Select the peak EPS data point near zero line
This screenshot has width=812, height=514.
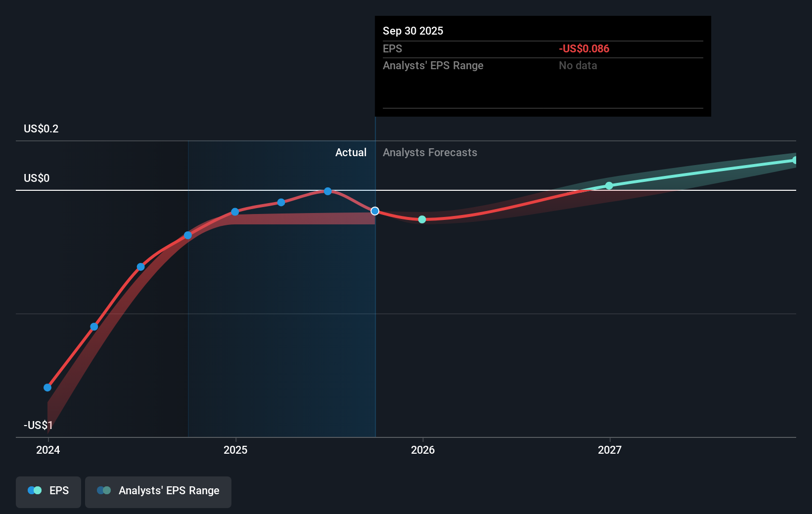pos(327,191)
